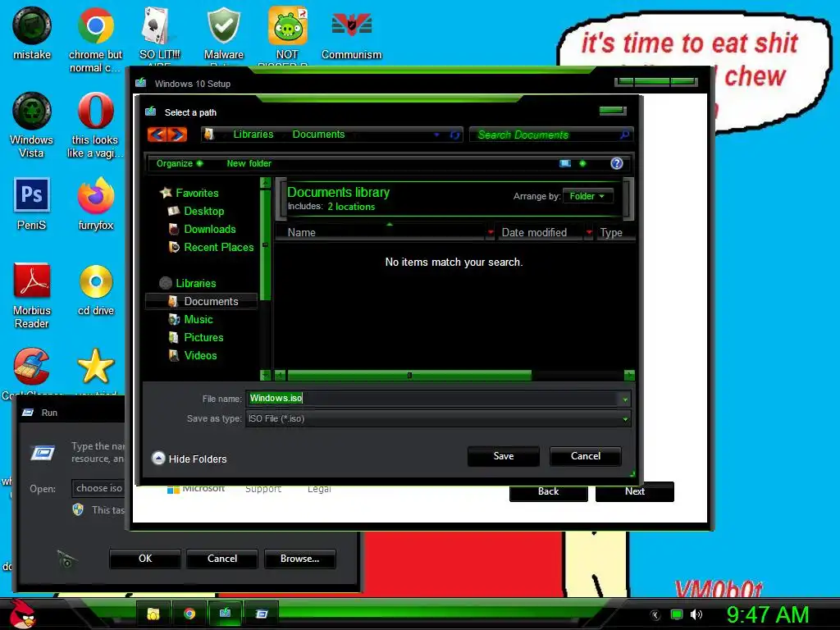Open the 'cd drive' disc icon
Screen dimensions: 840x630
point(96,281)
